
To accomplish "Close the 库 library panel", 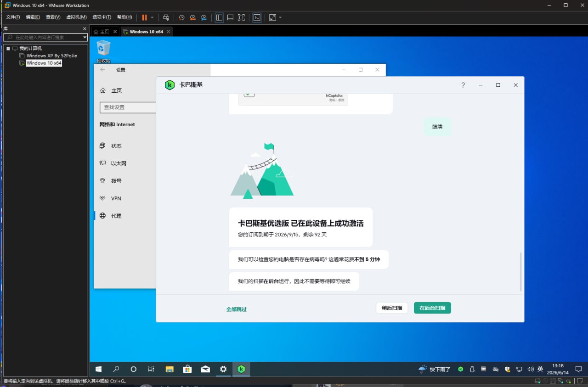I will pyautogui.click(x=85, y=28).
